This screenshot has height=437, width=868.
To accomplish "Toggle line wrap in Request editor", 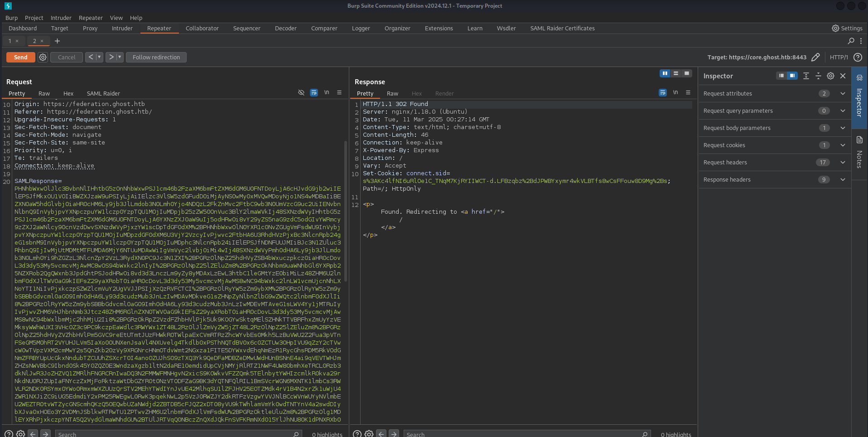I will point(314,92).
